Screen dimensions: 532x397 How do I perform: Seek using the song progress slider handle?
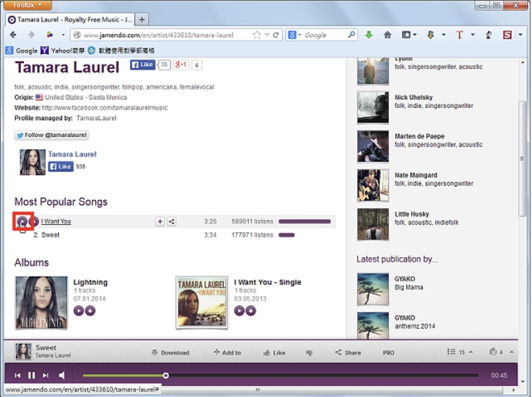point(166,376)
